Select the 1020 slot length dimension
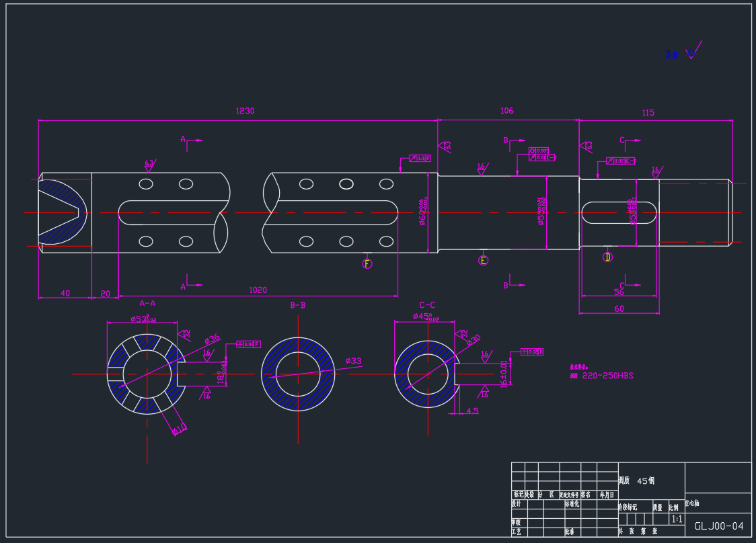Screen dimensions: 756x543 coord(258,290)
